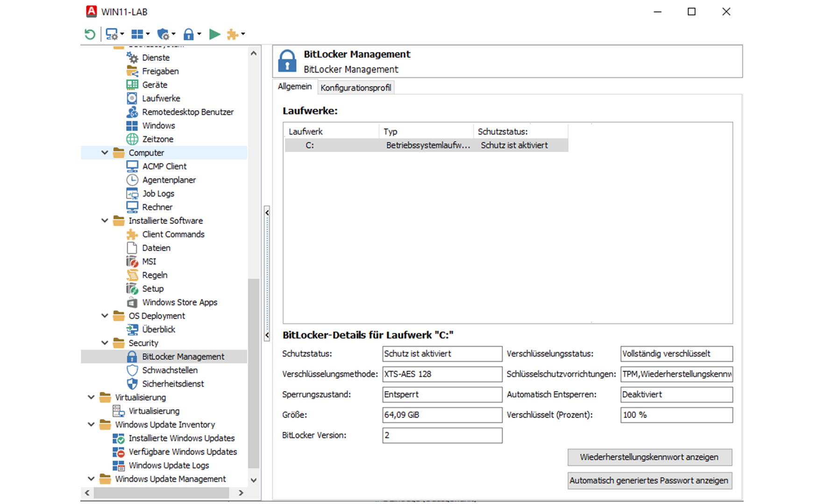Select the Windows logo tree icon
The height and width of the screenshot is (504, 824).
(x=133, y=126)
